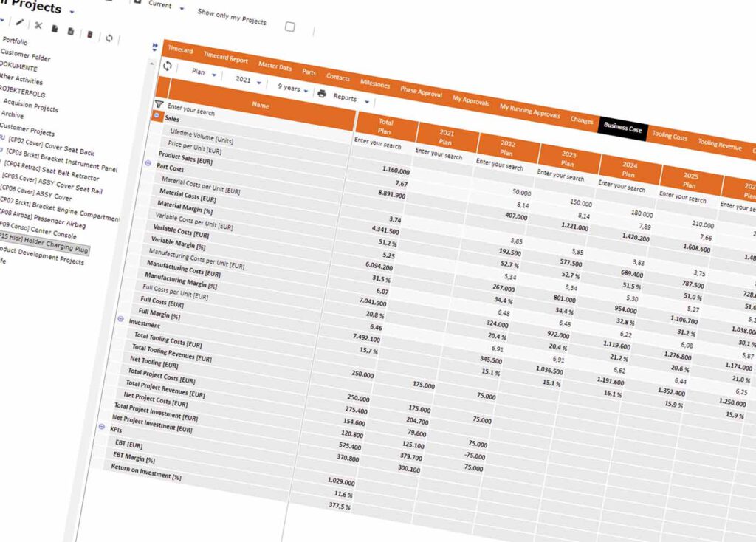
Task: Select the Acquision Projects tree item
Action: 30,105
